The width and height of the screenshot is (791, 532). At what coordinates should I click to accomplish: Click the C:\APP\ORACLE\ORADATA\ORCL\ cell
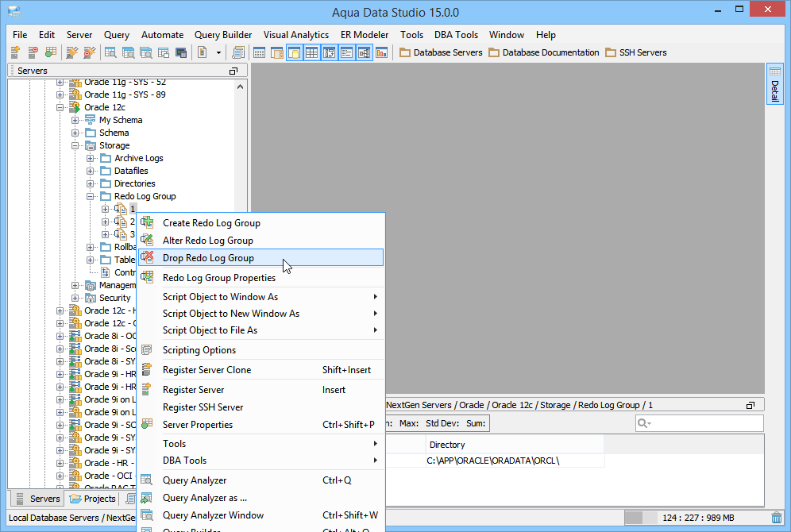click(515, 461)
